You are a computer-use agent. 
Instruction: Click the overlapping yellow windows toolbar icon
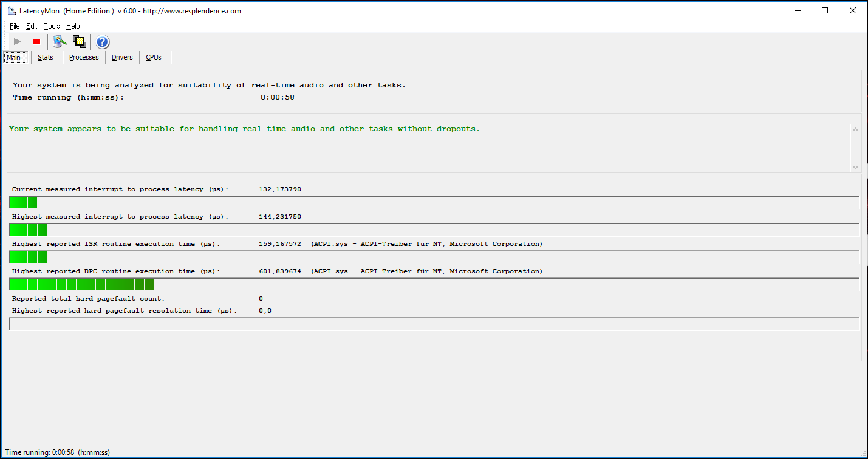tap(79, 41)
